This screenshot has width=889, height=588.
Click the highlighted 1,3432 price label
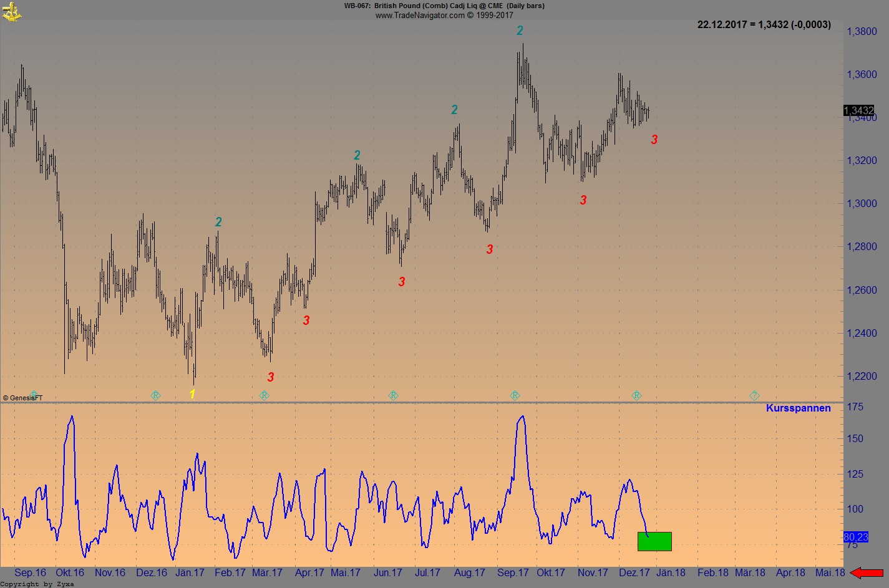[858, 110]
